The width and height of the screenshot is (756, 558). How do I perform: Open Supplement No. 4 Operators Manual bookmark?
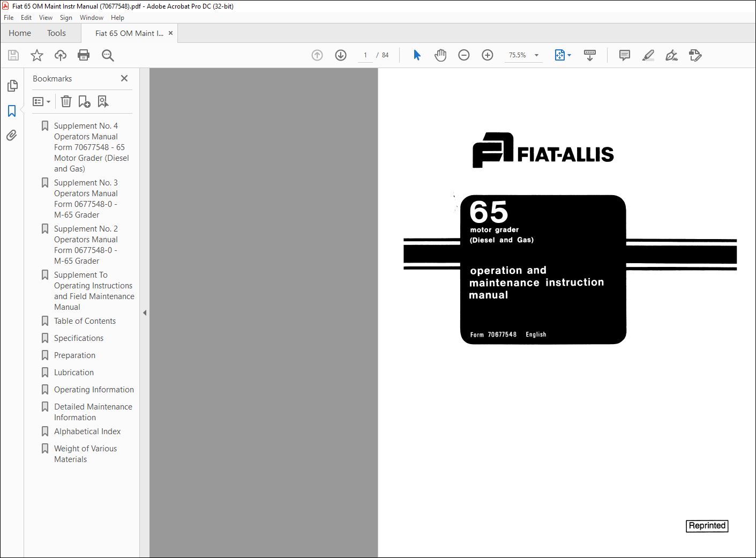coord(92,147)
